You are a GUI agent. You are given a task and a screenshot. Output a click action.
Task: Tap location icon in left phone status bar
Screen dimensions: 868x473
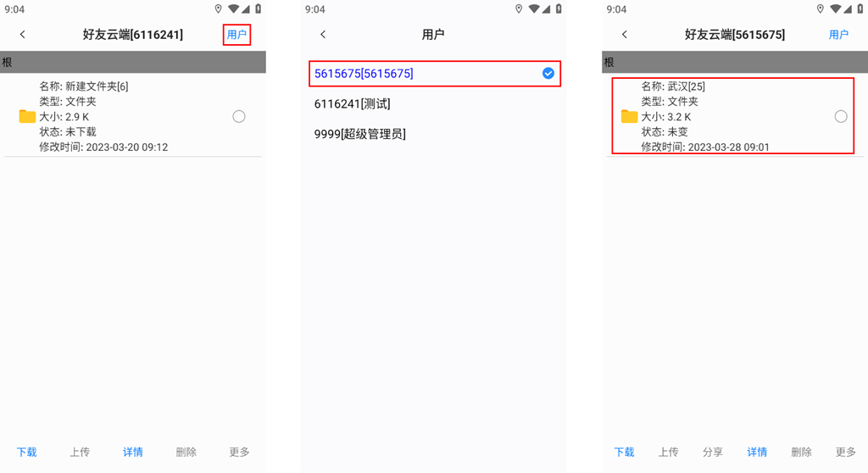pos(218,8)
